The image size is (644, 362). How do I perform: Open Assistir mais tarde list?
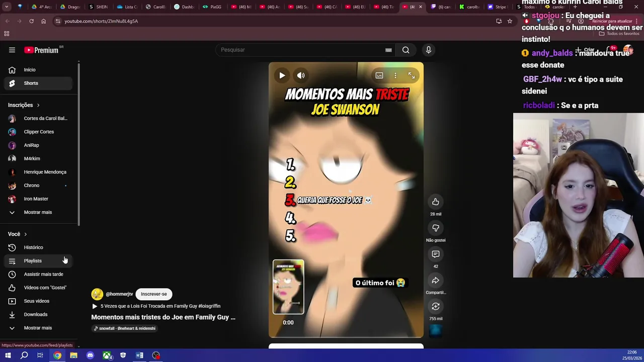(38, 274)
